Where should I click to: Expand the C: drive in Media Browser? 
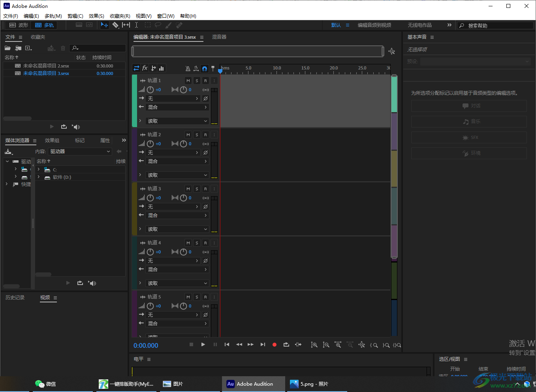point(39,169)
